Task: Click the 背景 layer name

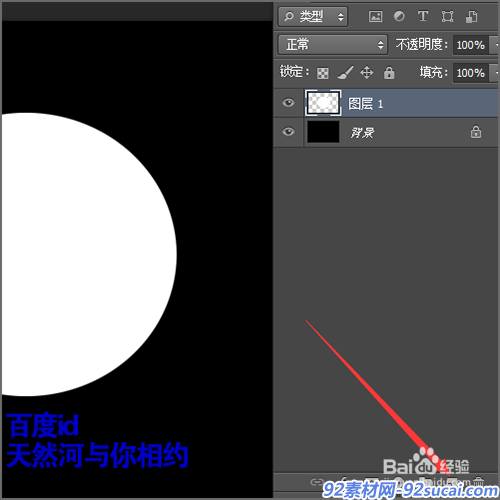Action: tap(362, 133)
